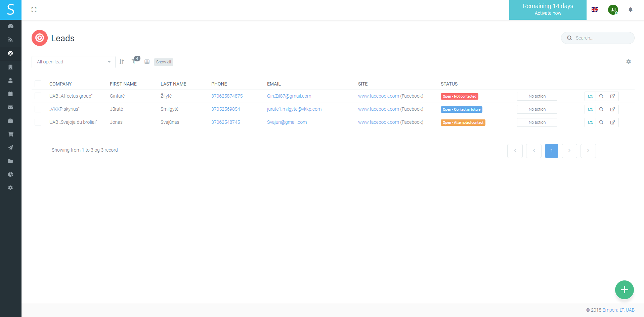Open the shopping cart icon in sidebar
644x317 pixels.
10,134
